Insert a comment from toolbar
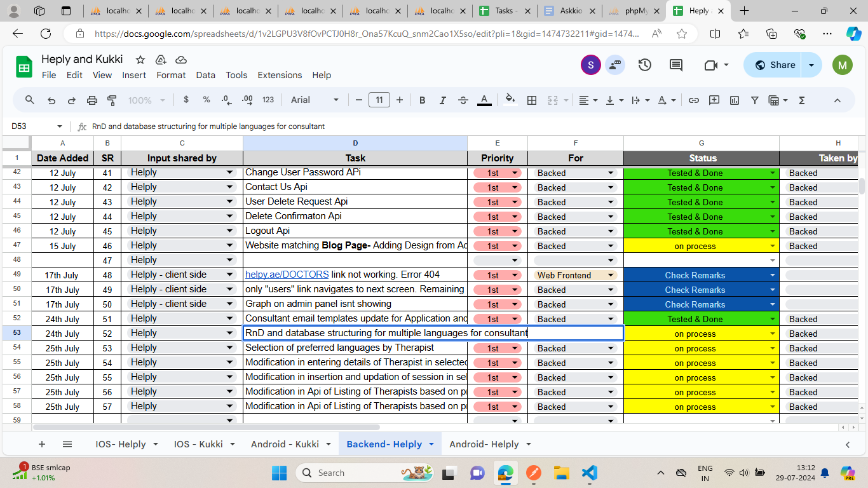The width and height of the screenshot is (868, 488). pos(714,100)
